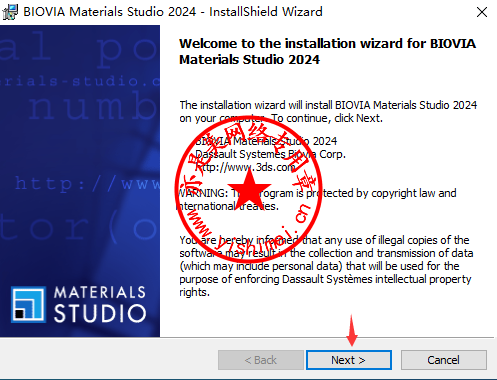Image resolution: width=497 pixels, height=380 pixels.
Task: Click the disabled < Back button
Action: click(x=261, y=360)
